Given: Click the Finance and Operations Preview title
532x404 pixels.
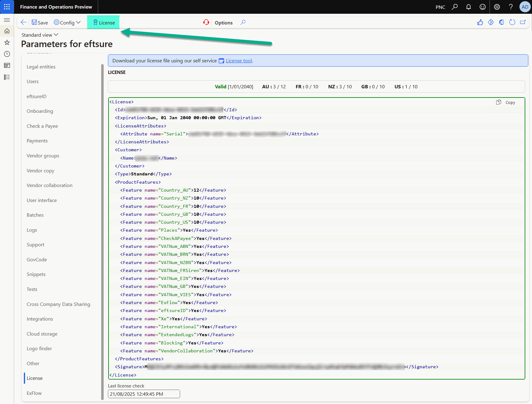Looking at the screenshot, I should [x=56, y=7].
